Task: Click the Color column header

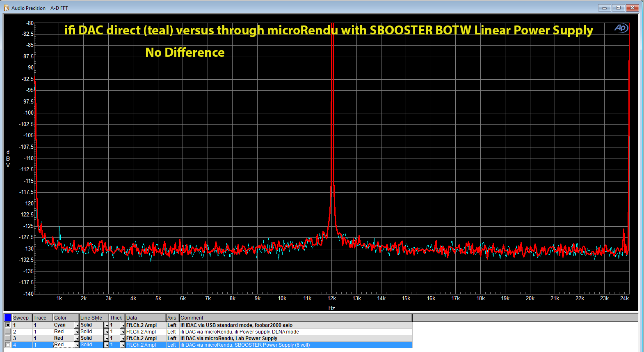Action: point(66,317)
